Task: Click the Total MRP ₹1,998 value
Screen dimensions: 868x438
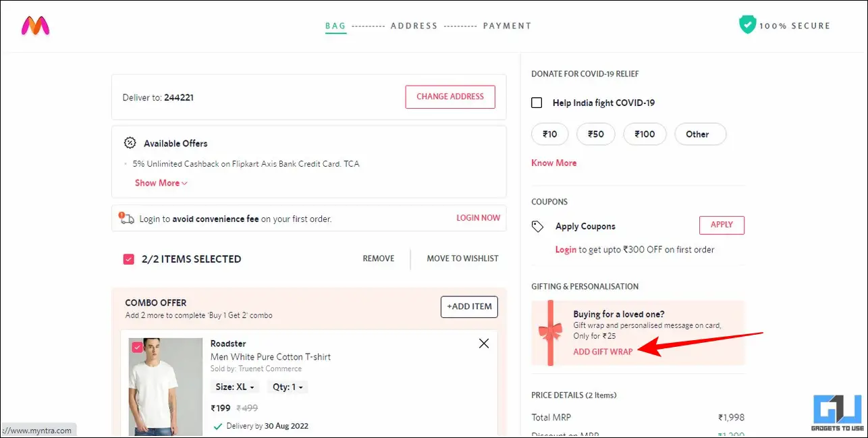Action: 732,417
